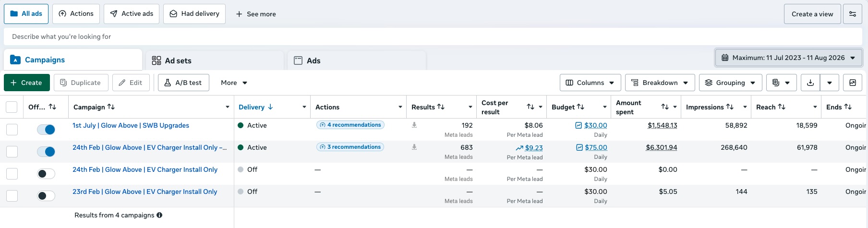Open Reach column options caret
868x228 pixels.
coord(815,107)
